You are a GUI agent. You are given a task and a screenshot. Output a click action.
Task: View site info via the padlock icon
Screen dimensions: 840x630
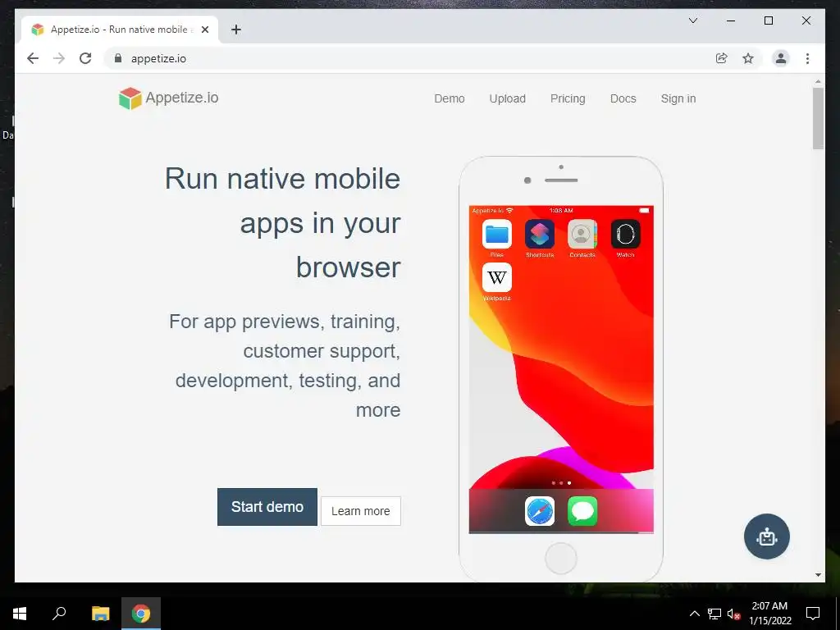(118, 58)
